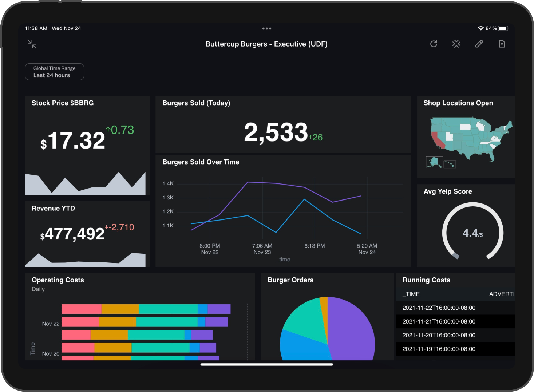Open the Global Time Range selector
This screenshot has height=392, width=534.
(x=55, y=72)
